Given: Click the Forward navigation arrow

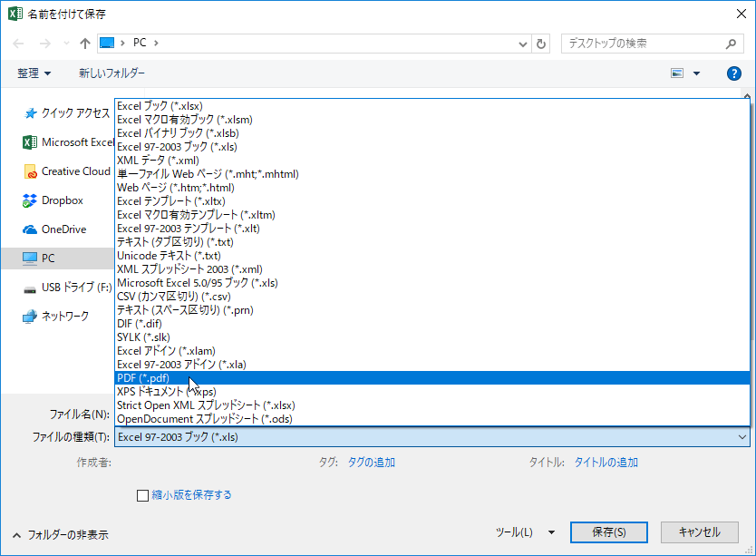Looking at the screenshot, I should point(44,44).
